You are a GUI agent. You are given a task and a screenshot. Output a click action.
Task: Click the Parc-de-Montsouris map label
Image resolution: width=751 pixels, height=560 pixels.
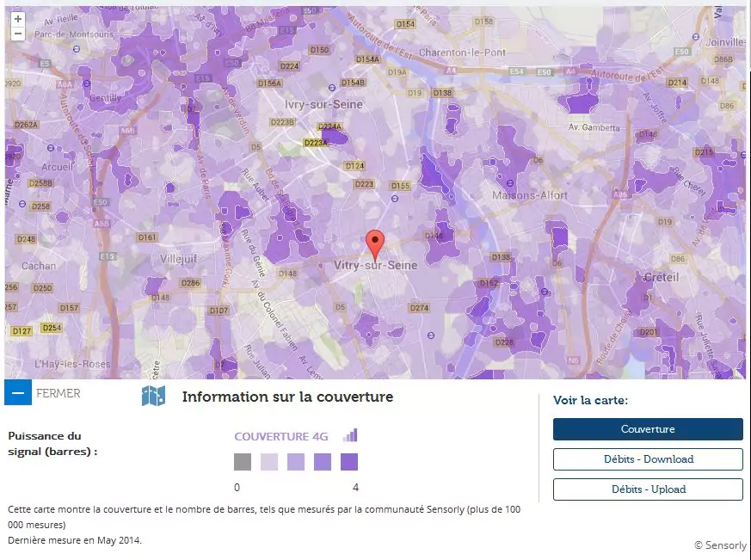[74, 34]
